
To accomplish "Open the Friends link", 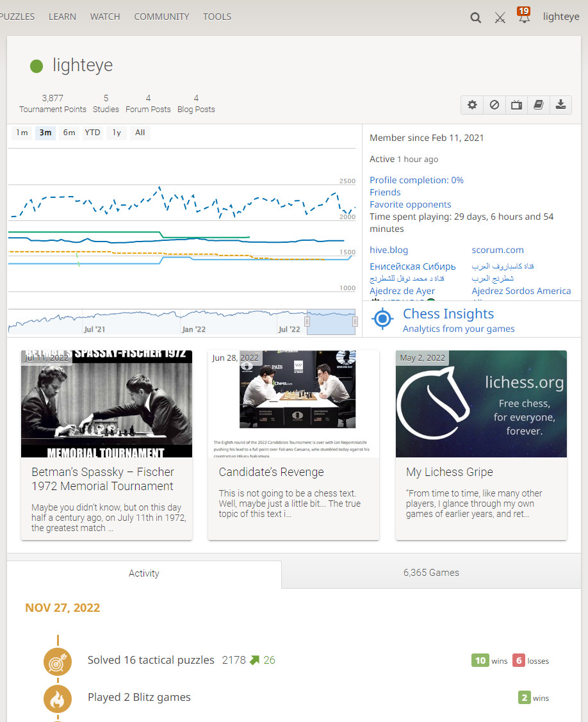I will coord(385,192).
